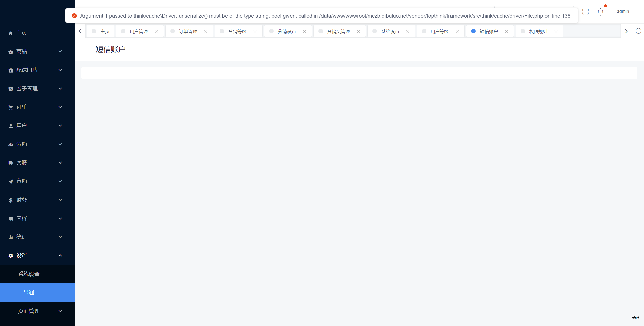Open the admin user menu
Viewport: 644px width, 326px height.
[623, 11]
